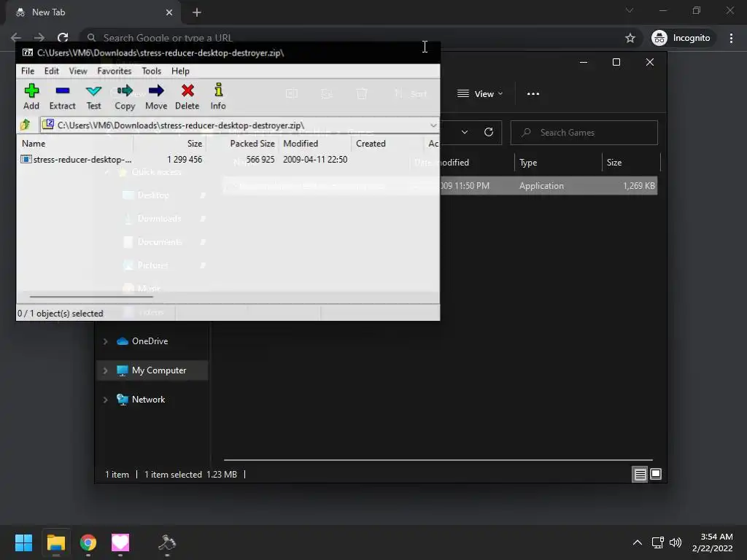Screen dimensions: 747x560
Task: Open the 7-Zip View menu
Action: [77, 71]
